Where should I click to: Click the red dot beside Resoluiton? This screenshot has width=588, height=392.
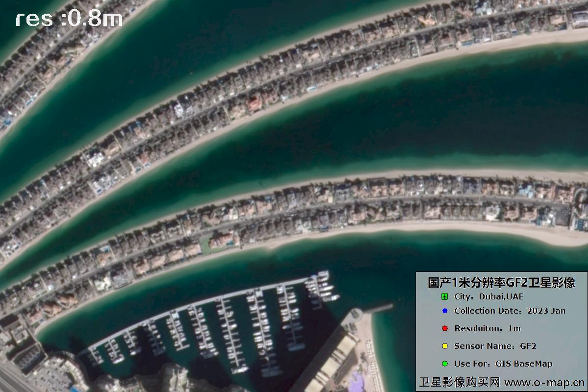point(444,328)
